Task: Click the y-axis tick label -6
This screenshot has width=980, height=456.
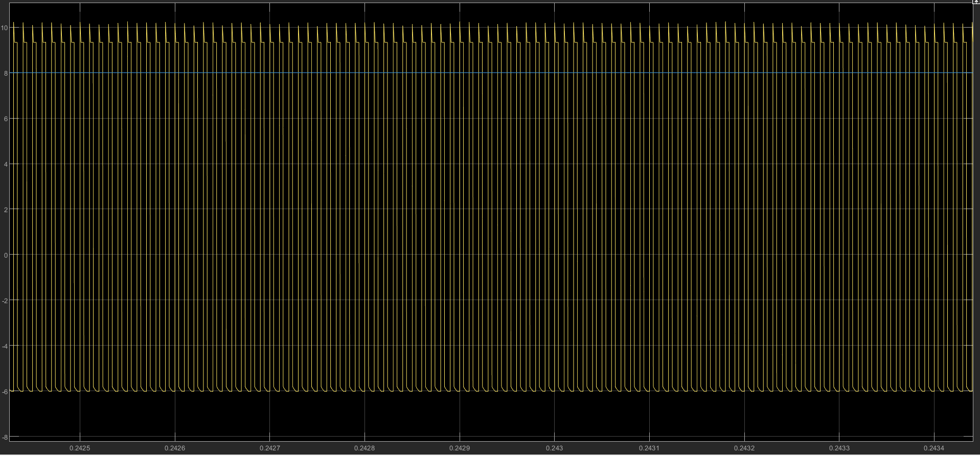Action: (x=5, y=392)
